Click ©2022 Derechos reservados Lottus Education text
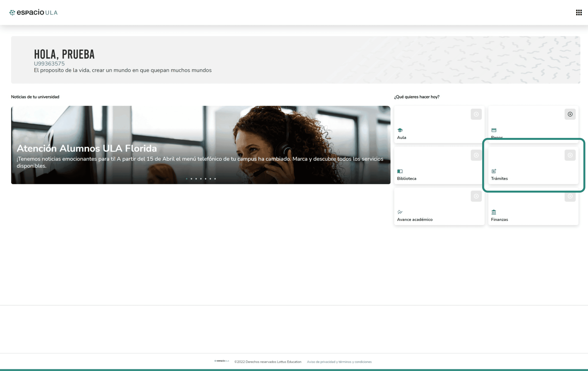This screenshot has width=588, height=371. click(268, 362)
